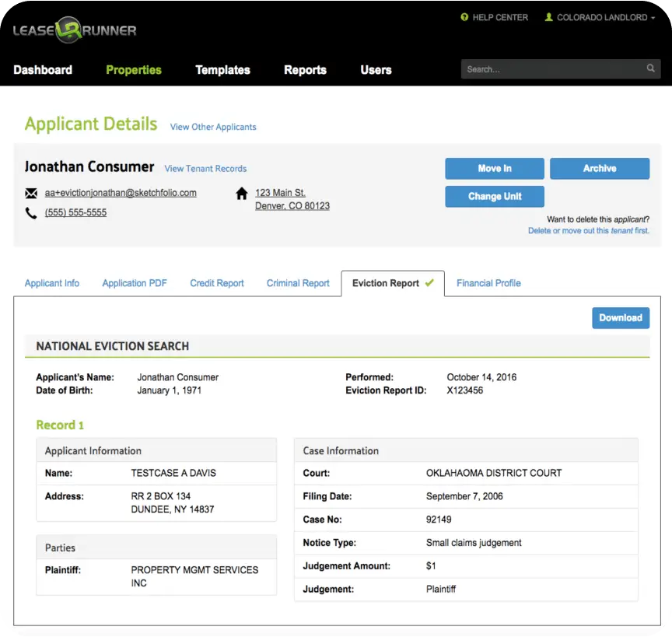Viewport: 672px width, 637px height.
Task: Click the phone icon
Action: click(31, 212)
